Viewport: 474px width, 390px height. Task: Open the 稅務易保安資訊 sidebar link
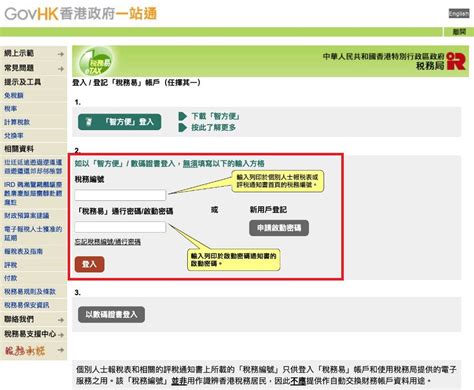coord(27,305)
